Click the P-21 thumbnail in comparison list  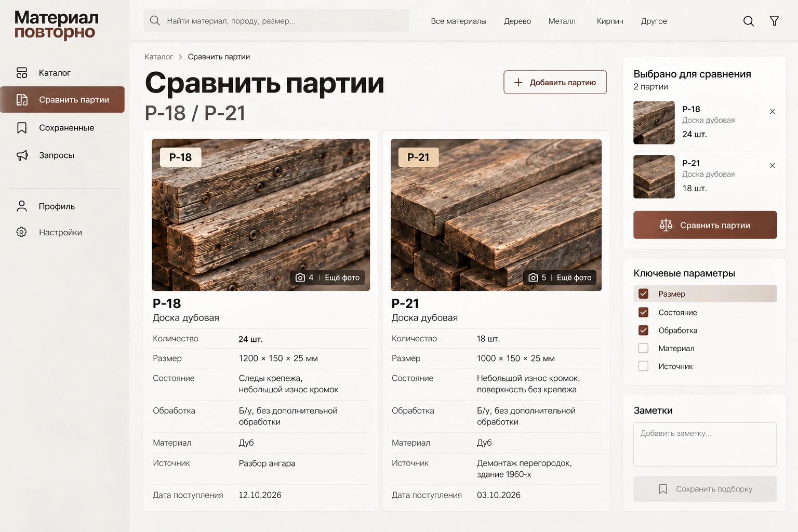tap(654, 177)
